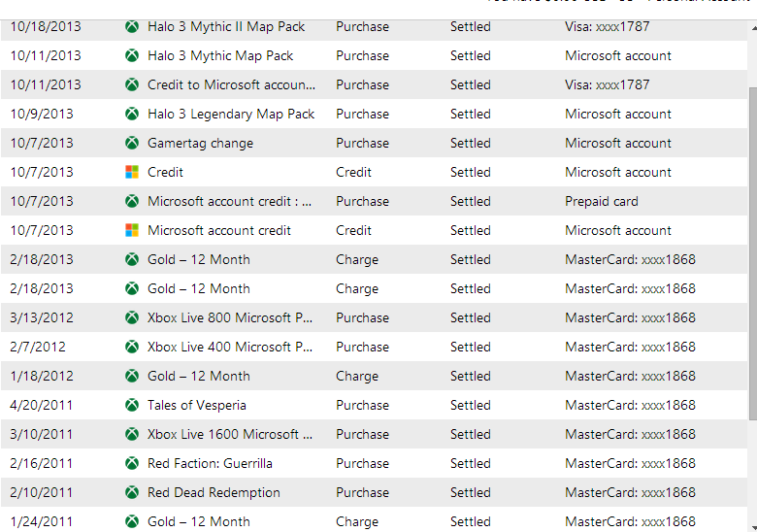Click MasterCard: xxxx1868 in Red Faction: Guerrilla row
The height and width of the screenshot is (532, 757).
tap(631, 463)
